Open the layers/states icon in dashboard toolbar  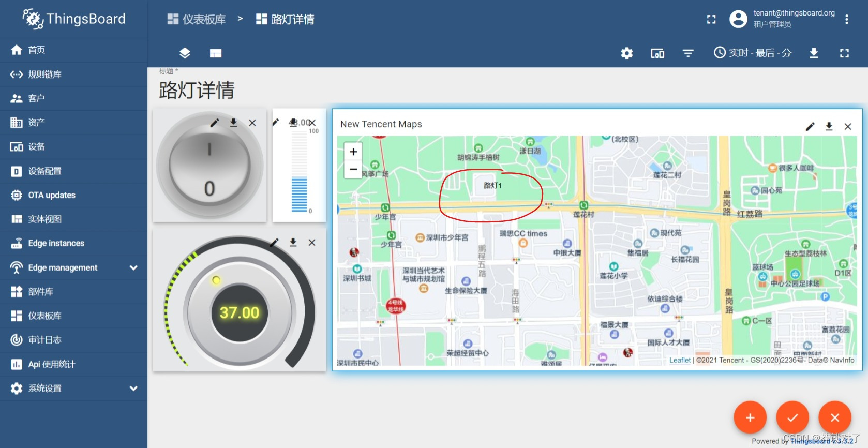coord(185,53)
